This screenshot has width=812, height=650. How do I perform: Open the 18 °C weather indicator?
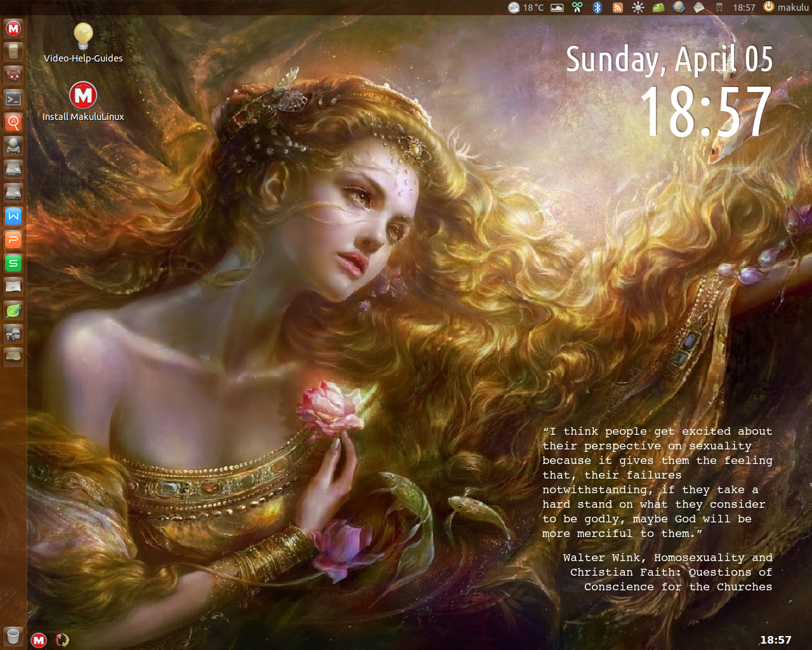(526, 8)
